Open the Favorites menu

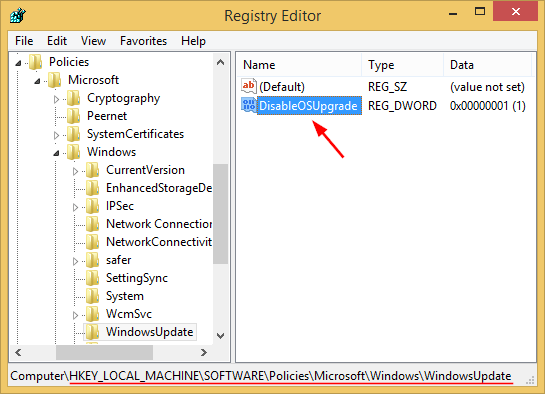[x=143, y=41]
